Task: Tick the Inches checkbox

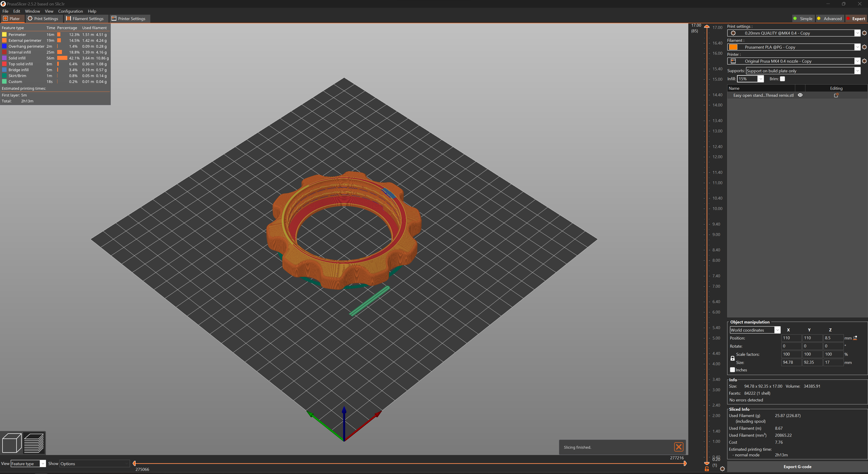Action: click(x=732, y=370)
